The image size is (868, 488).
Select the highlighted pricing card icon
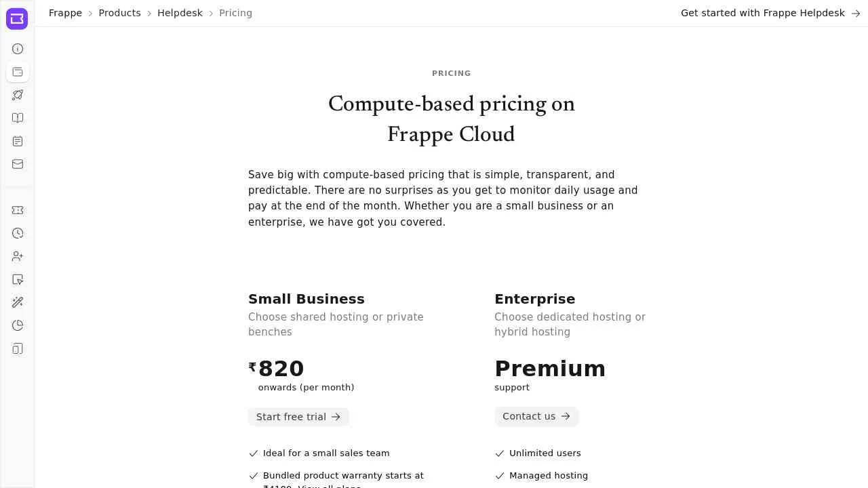17,72
